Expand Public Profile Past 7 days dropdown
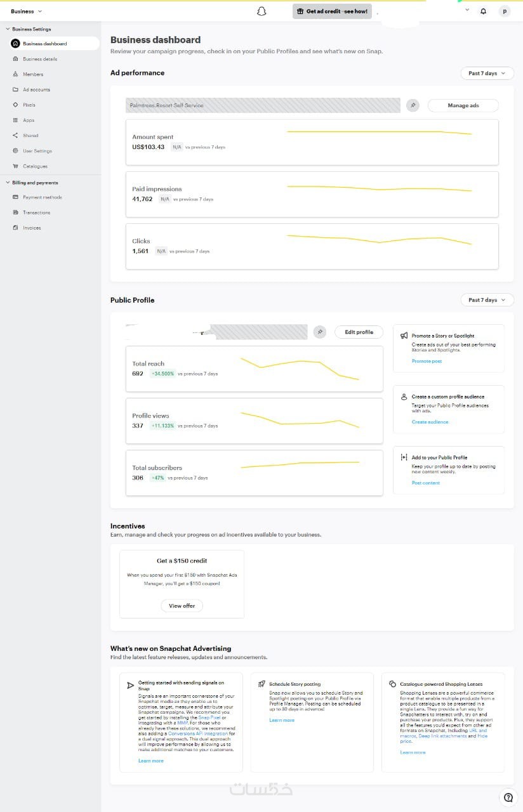Screen dimensions: 523x812 point(487,300)
